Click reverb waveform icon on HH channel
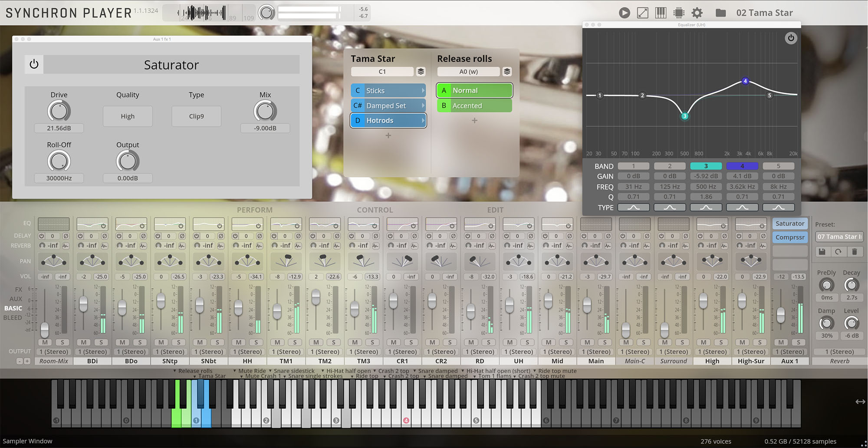This screenshot has height=448, width=868. (x=259, y=245)
